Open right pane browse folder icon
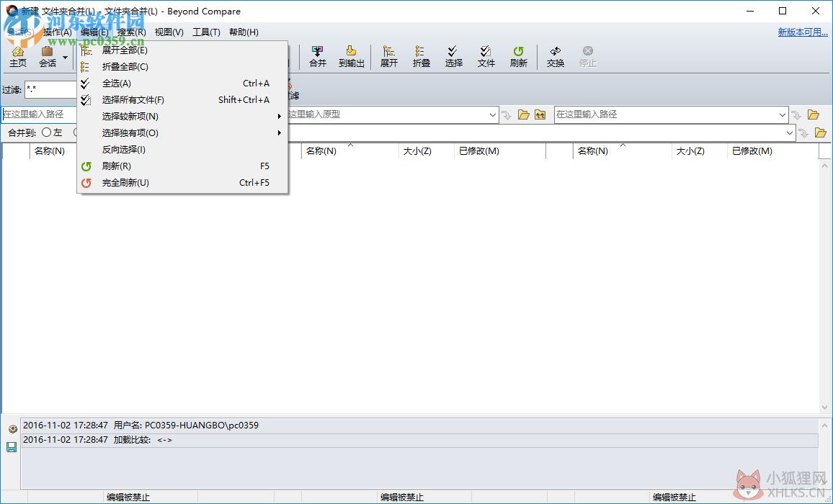 [814, 114]
